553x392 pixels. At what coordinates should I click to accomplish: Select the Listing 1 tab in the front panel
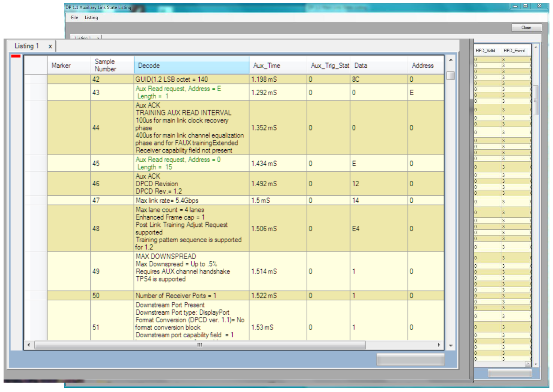(27, 46)
